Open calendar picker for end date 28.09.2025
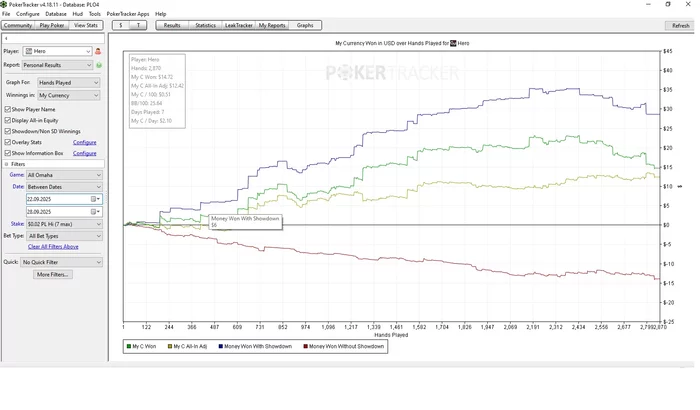Screen dimensions: 700x410 tap(96, 212)
